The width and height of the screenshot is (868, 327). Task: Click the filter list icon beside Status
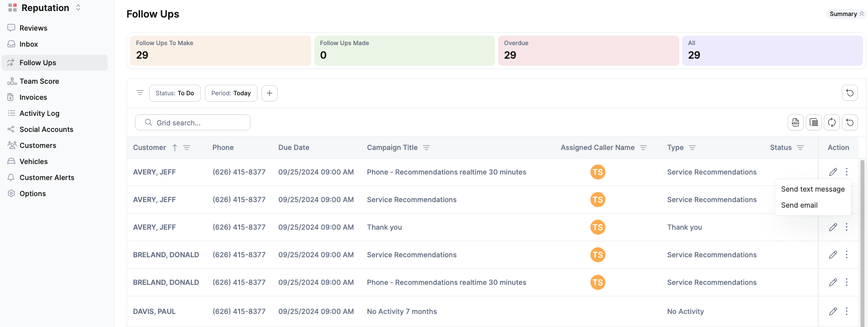pos(140,93)
